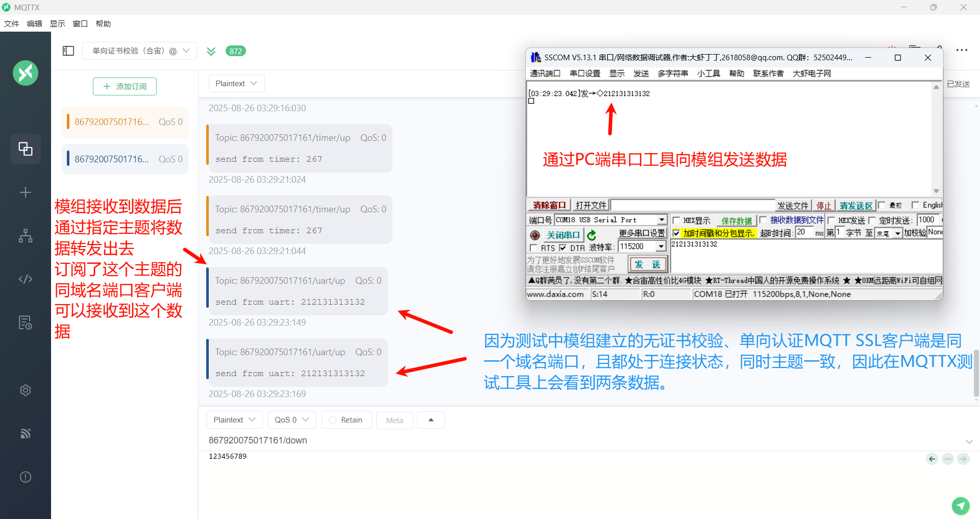The image size is (980, 519).
Task: Enable HEX发送 checkbox in SSCOM
Action: tap(831, 220)
